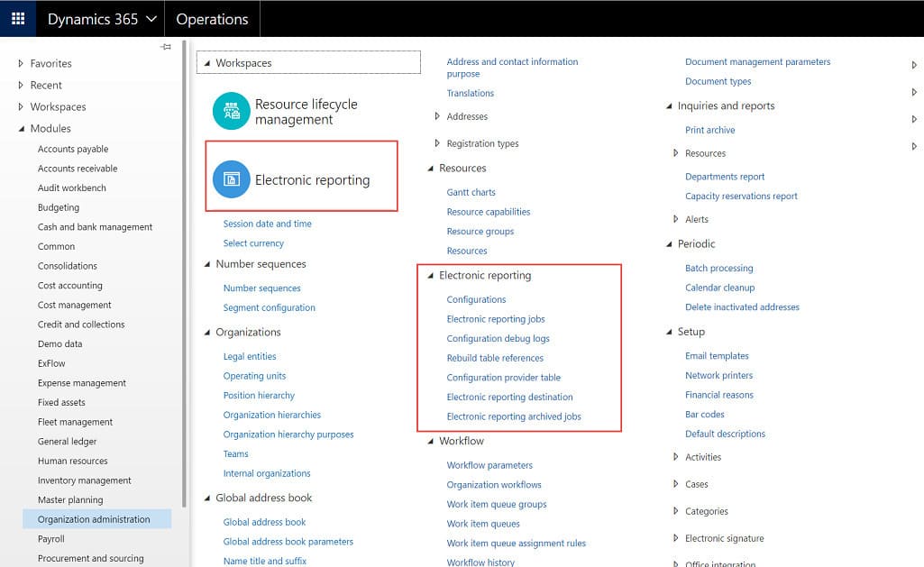
Task: Open Electronic reporting jobs
Action: 497,318
